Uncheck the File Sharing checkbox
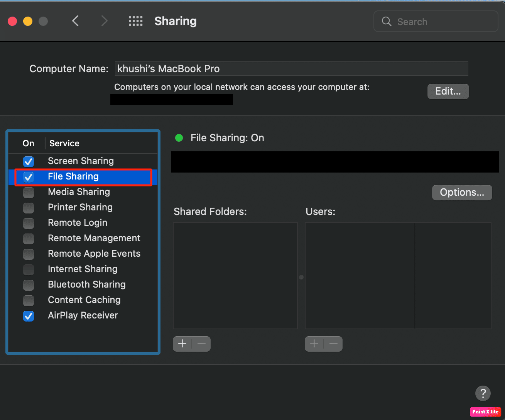Viewport: 505px width, 420px height. pyautogui.click(x=29, y=177)
